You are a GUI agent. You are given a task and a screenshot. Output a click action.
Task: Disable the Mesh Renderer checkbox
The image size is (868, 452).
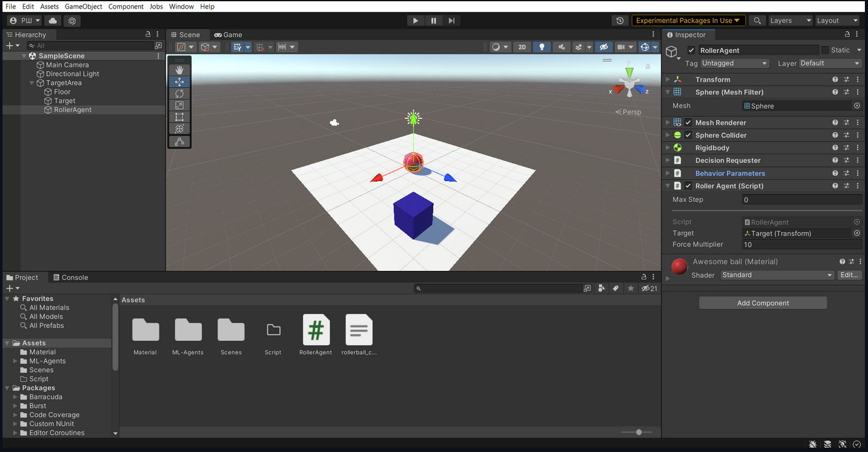[688, 123]
